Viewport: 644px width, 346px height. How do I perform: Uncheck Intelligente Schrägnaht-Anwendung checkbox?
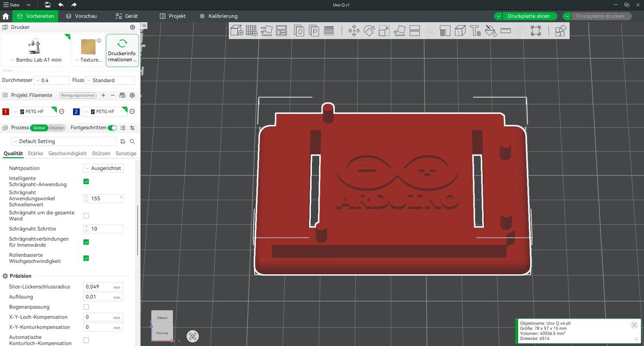point(86,181)
